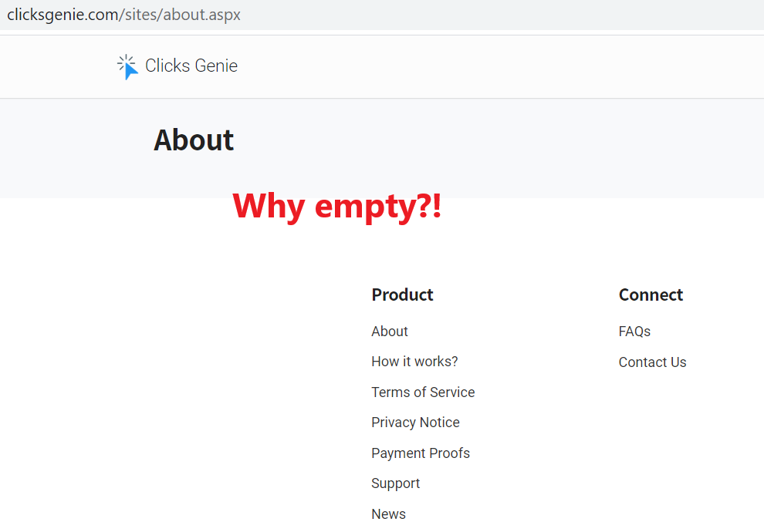Click the Clicks Genie brand name text
The width and height of the screenshot is (764, 532).
[191, 66]
